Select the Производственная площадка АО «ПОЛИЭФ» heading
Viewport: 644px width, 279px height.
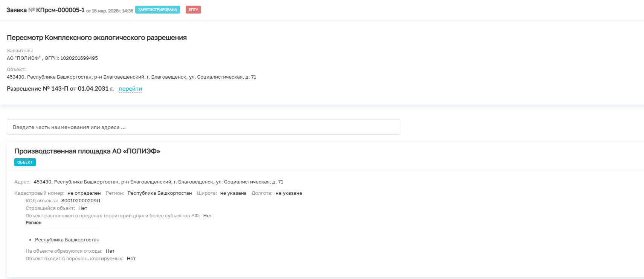point(87,151)
